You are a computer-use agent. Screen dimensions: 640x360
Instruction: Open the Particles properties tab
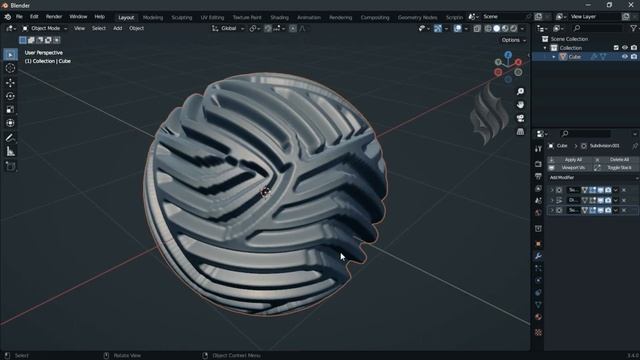[538, 268]
